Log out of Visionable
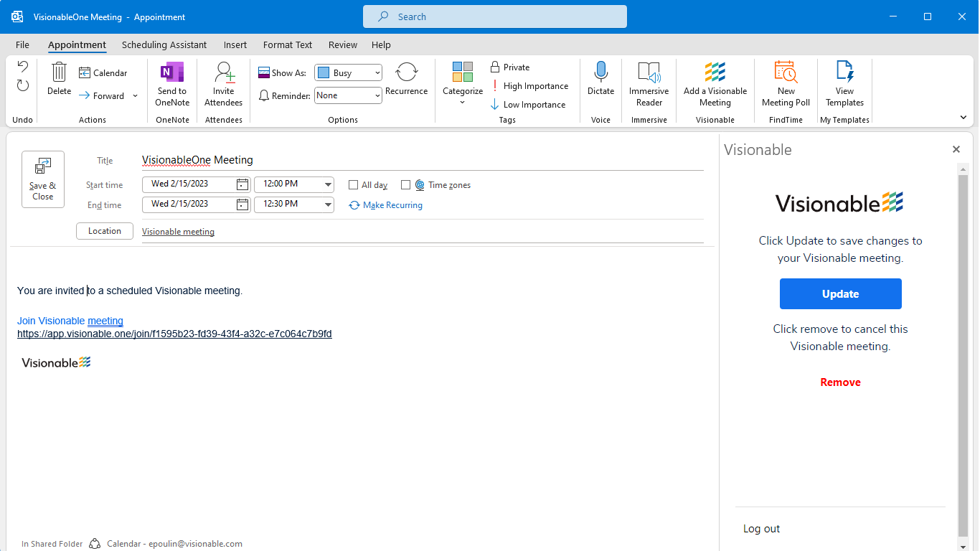Viewport: 980px width, 551px height. coord(762,529)
